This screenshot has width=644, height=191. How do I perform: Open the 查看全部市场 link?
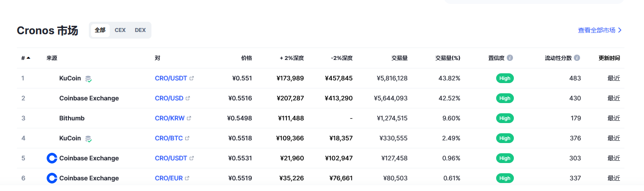point(600,30)
